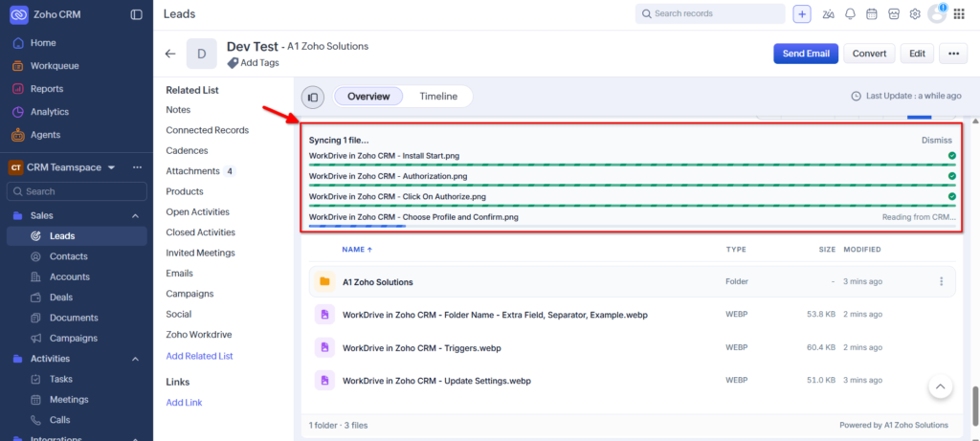Jump to Social related list
This screenshot has width=980, height=441.
pyautogui.click(x=179, y=314)
